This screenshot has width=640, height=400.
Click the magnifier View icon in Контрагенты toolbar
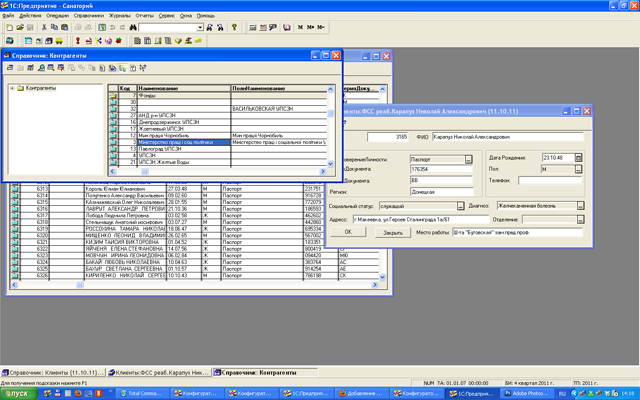point(41,68)
